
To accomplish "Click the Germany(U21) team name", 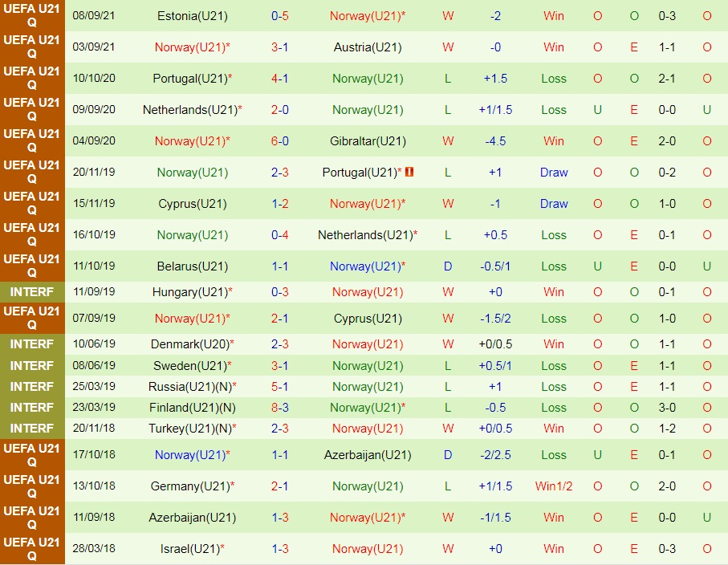I will 189,486.
